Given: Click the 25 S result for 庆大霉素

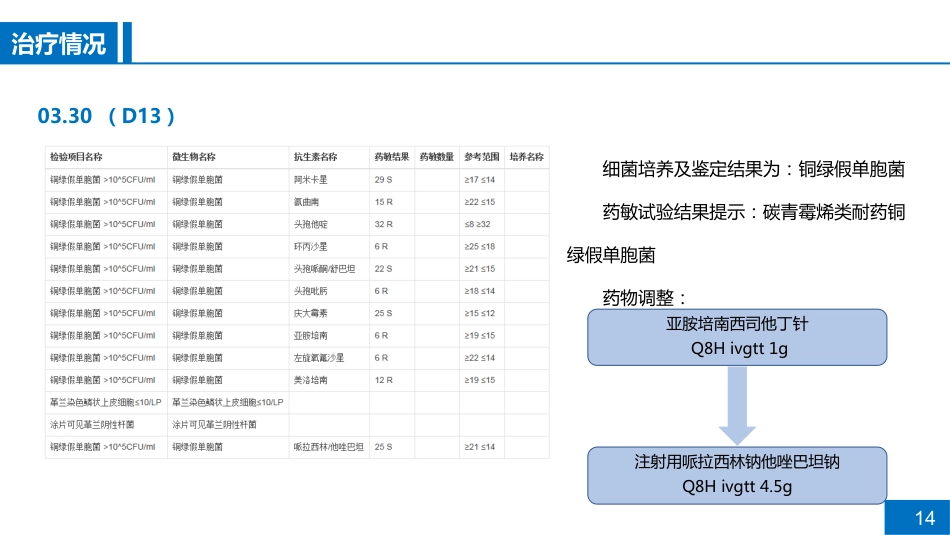Looking at the screenshot, I should pos(384,313).
